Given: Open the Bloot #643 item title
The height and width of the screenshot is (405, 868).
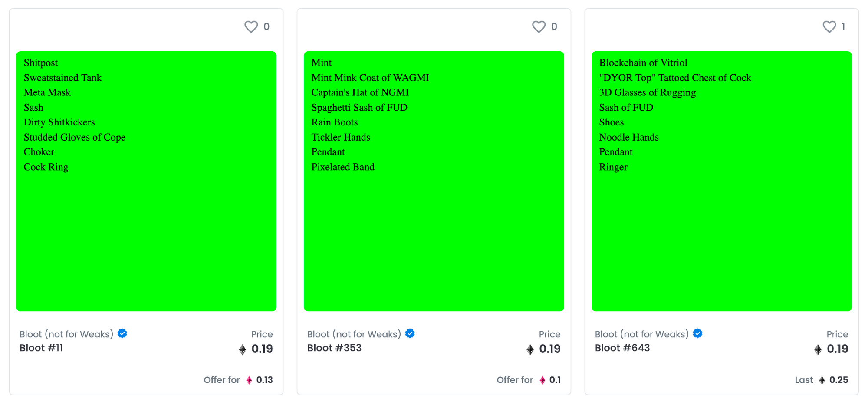Looking at the screenshot, I should [622, 348].
